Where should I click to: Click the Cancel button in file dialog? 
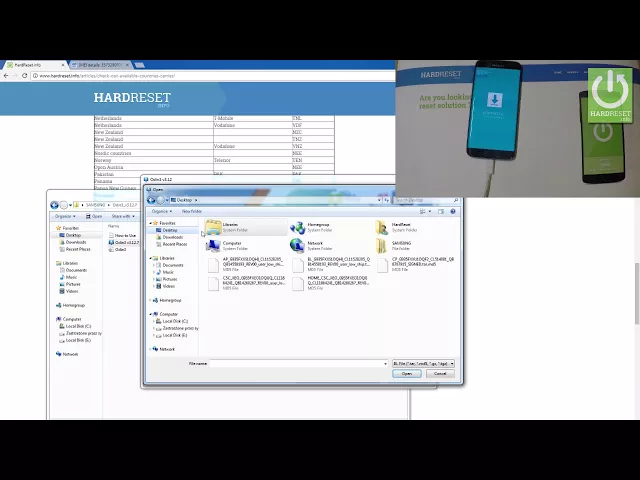coord(439,373)
